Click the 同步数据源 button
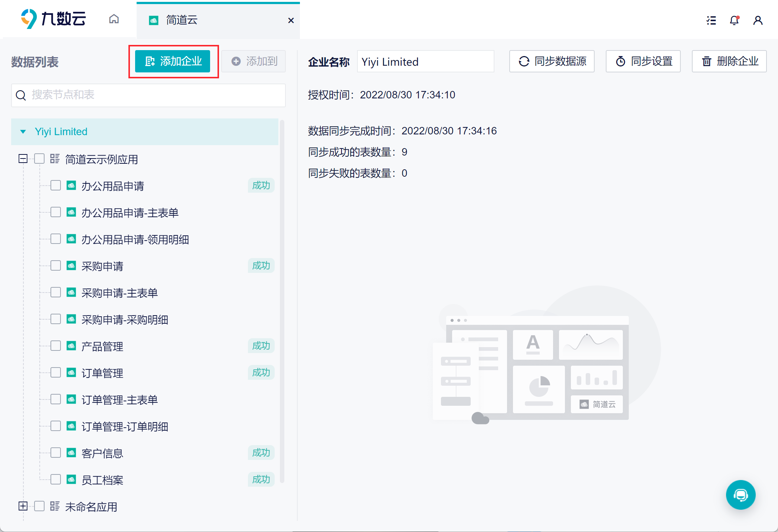Image resolution: width=778 pixels, height=532 pixels. [552, 61]
